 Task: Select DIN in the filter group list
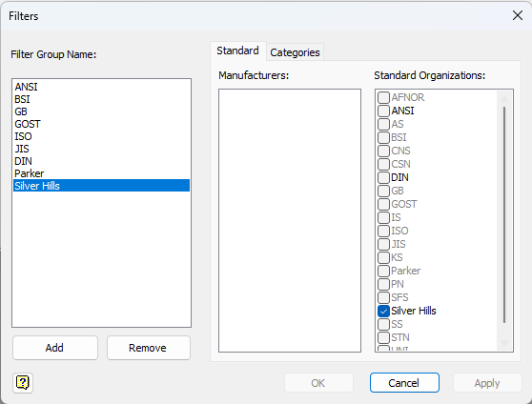click(x=101, y=161)
